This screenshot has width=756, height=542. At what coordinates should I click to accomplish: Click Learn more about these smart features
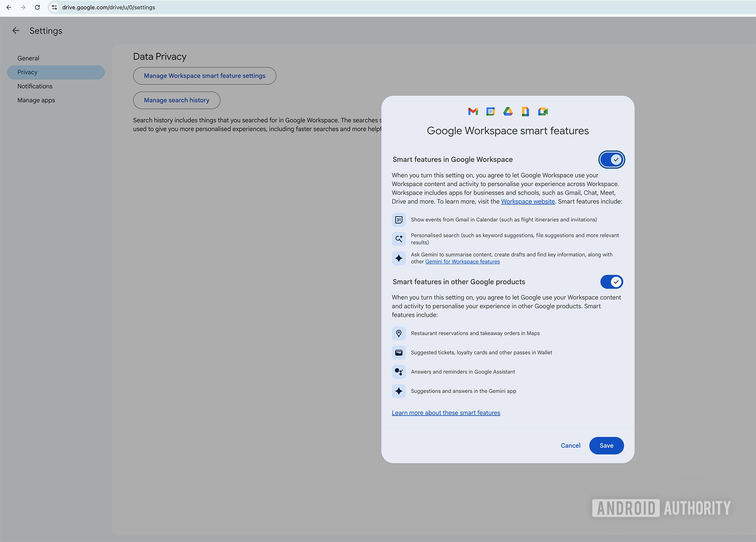(x=446, y=413)
